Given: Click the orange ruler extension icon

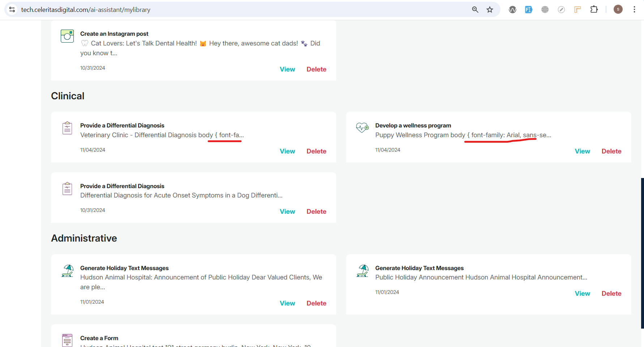Looking at the screenshot, I should (x=577, y=9).
